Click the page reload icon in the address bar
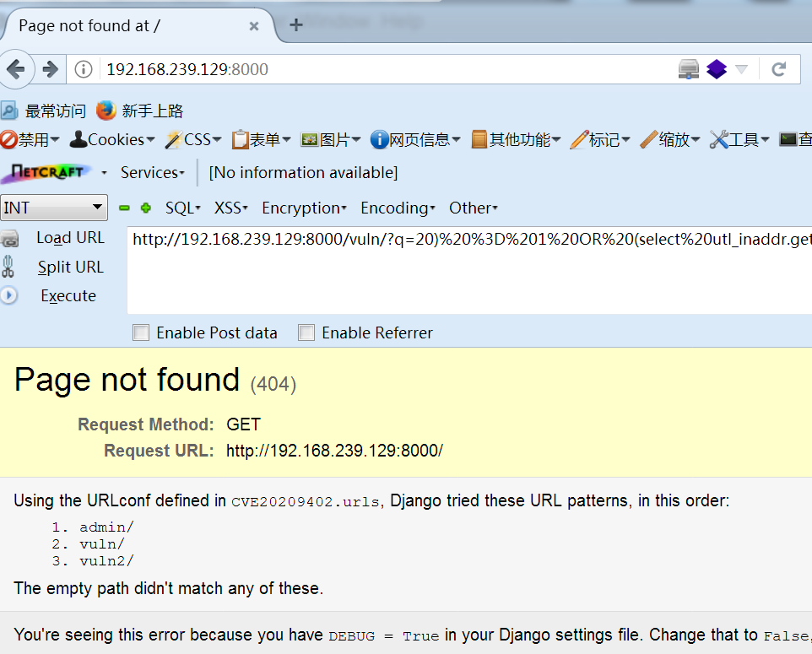812x654 pixels. (778, 69)
